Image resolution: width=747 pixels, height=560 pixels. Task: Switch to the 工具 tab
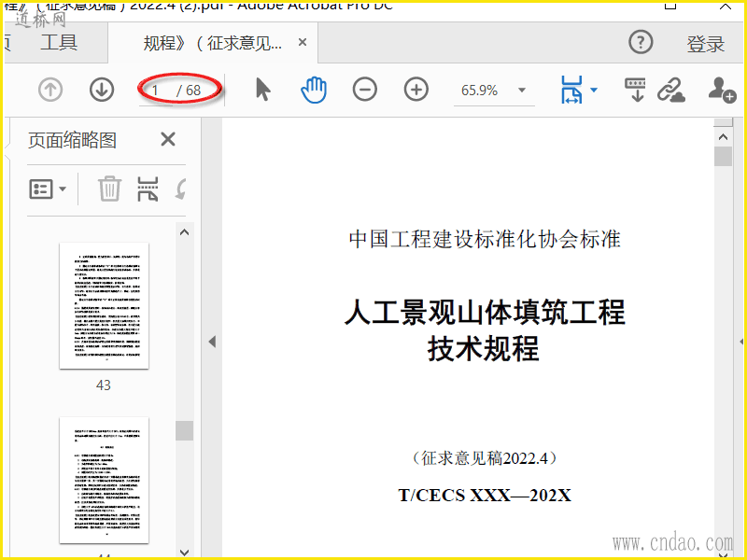tap(59, 42)
